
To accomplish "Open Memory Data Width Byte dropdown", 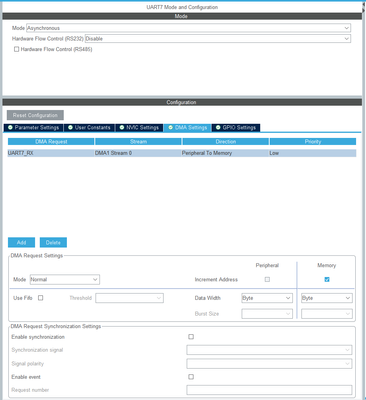I will point(327,298).
